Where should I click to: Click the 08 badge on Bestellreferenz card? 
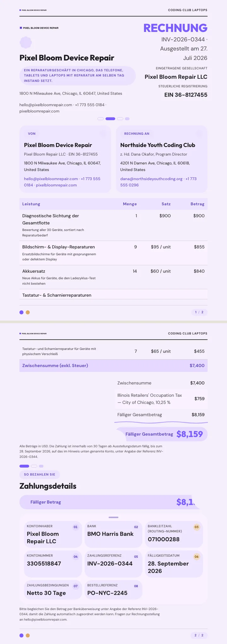[136, 586]
